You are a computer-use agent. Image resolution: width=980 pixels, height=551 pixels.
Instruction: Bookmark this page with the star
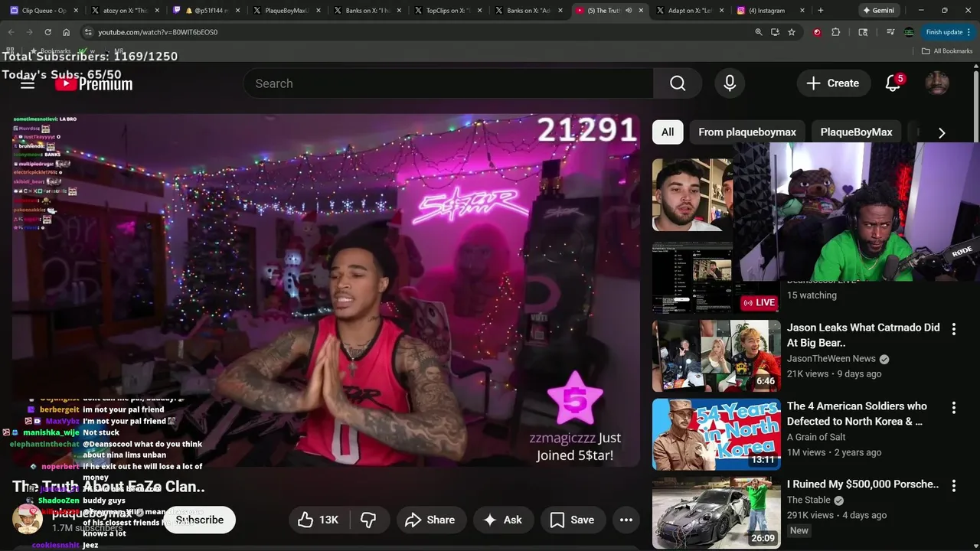click(x=792, y=32)
